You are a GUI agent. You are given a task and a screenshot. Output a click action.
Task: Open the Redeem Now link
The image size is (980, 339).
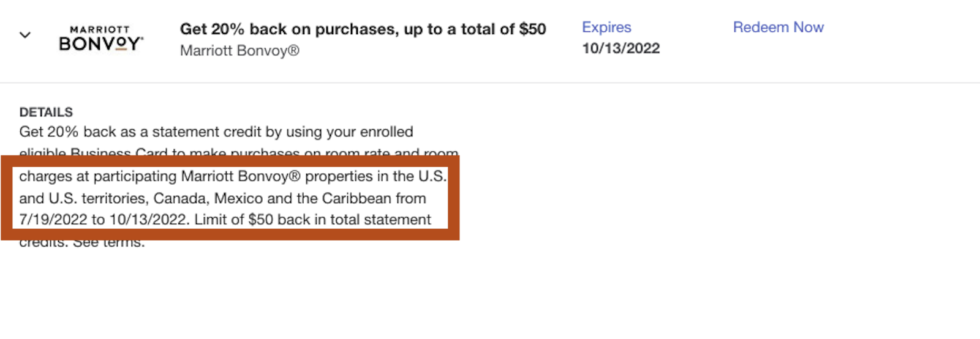778,28
